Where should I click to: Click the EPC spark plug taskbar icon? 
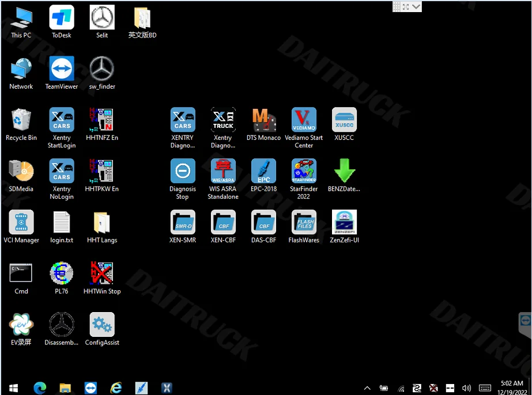(x=141, y=388)
